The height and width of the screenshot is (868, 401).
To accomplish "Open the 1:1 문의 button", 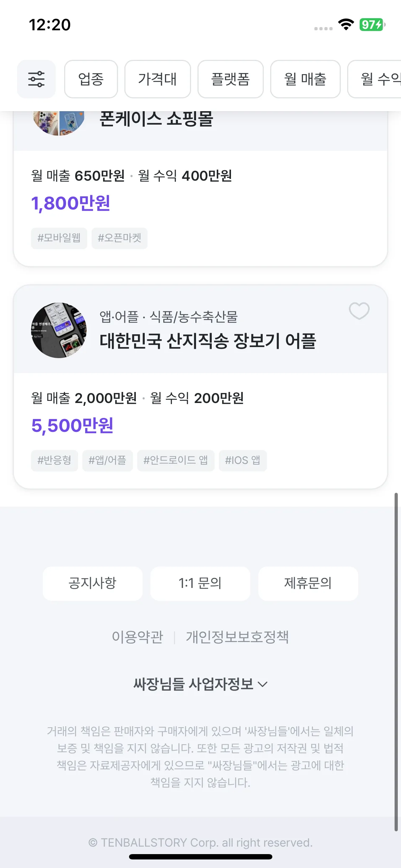I will [200, 583].
